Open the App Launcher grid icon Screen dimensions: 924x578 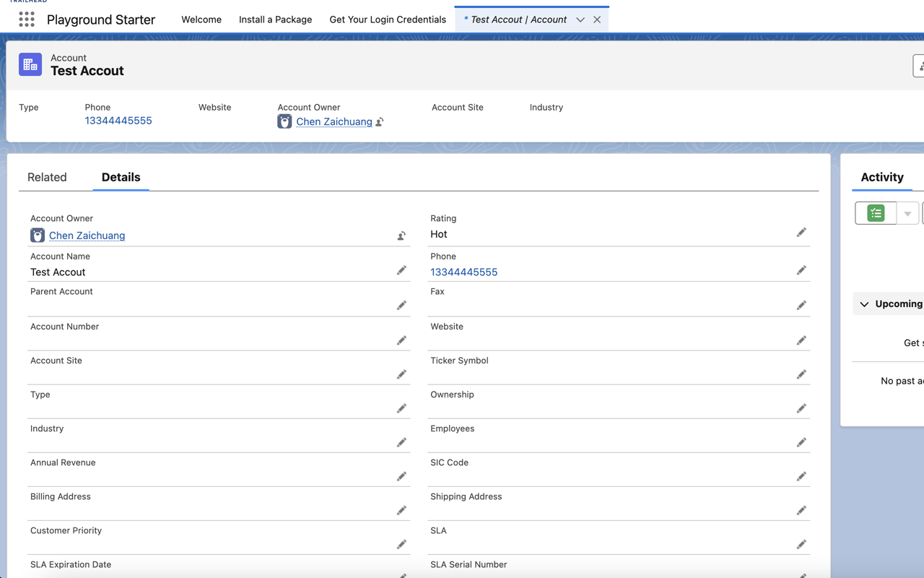tap(26, 20)
